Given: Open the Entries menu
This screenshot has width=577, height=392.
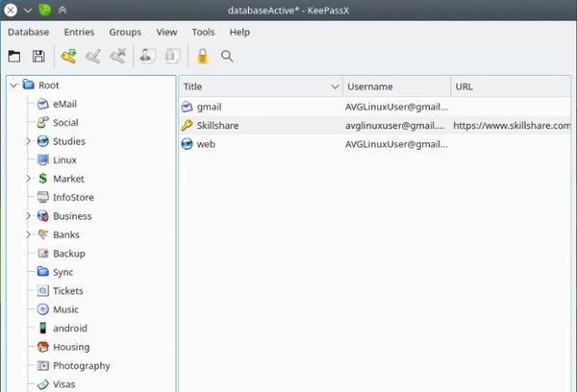Looking at the screenshot, I should coord(79,32).
